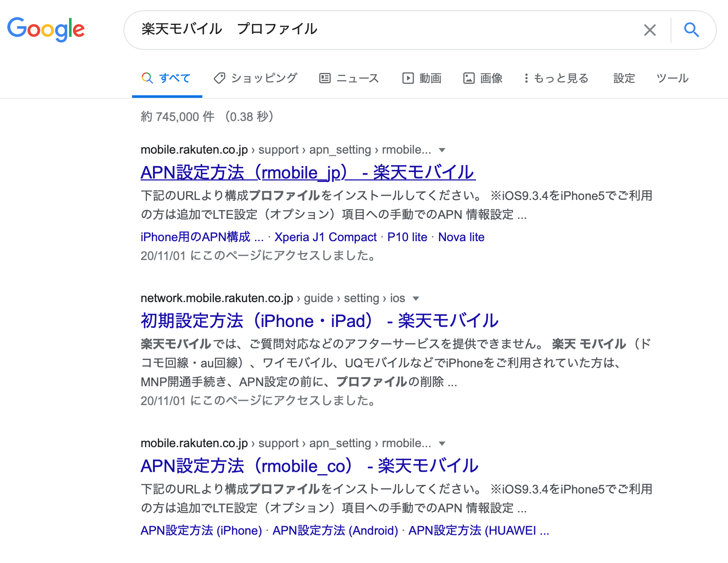Click the 画像 picture icon

pyautogui.click(x=469, y=78)
